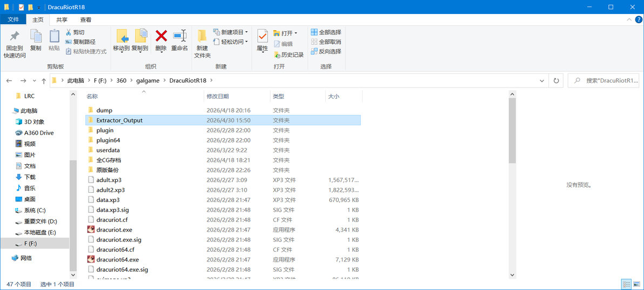The image size is (644, 290).
Task: Select the 全CG存档 folder
Action: coord(223,160)
